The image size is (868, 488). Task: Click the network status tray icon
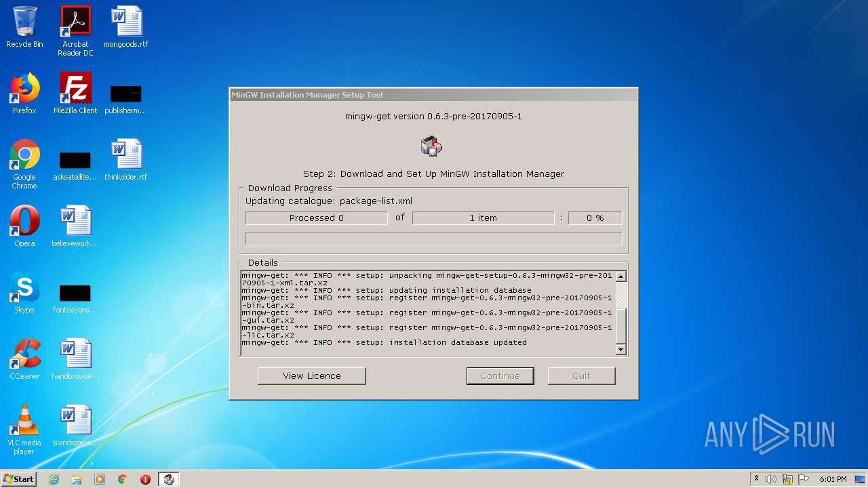(x=787, y=479)
